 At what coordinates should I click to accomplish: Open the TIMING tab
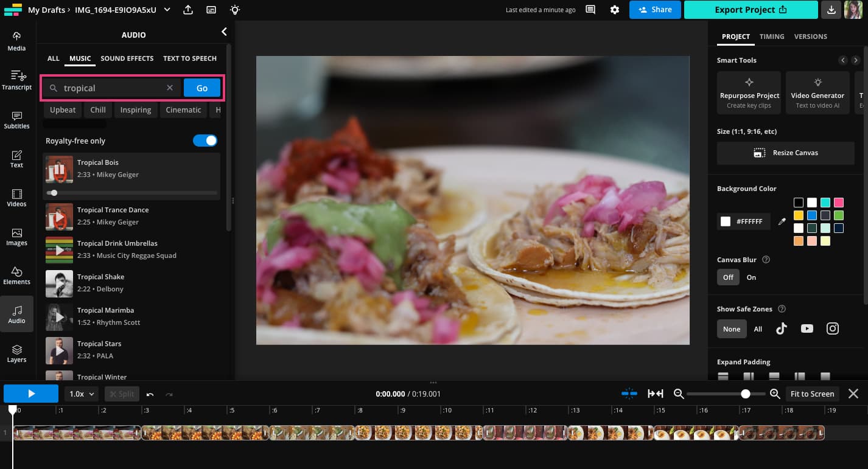pyautogui.click(x=772, y=36)
